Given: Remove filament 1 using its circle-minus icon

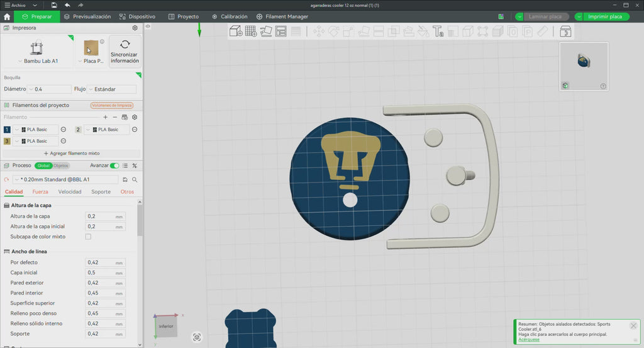Looking at the screenshot, I should 64,130.
